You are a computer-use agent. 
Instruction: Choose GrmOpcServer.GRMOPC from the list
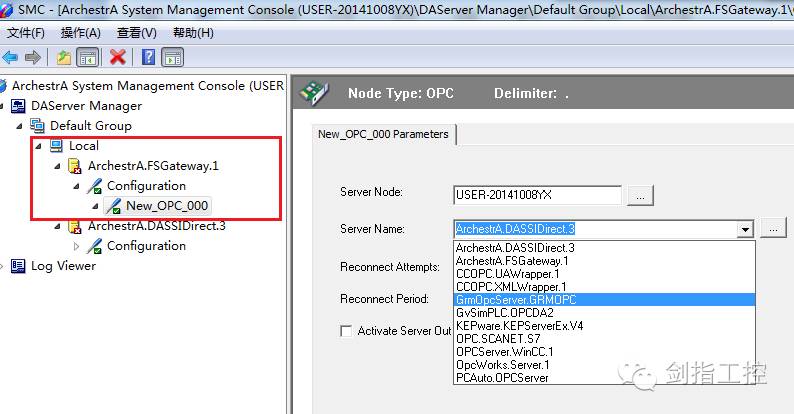pyautogui.click(x=604, y=300)
